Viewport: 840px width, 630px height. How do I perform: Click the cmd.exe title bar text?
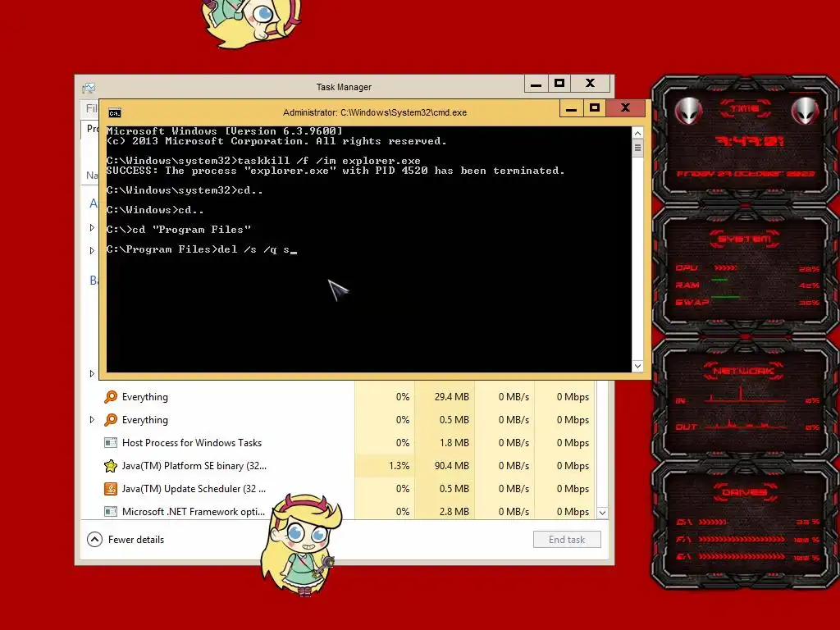(375, 112)
